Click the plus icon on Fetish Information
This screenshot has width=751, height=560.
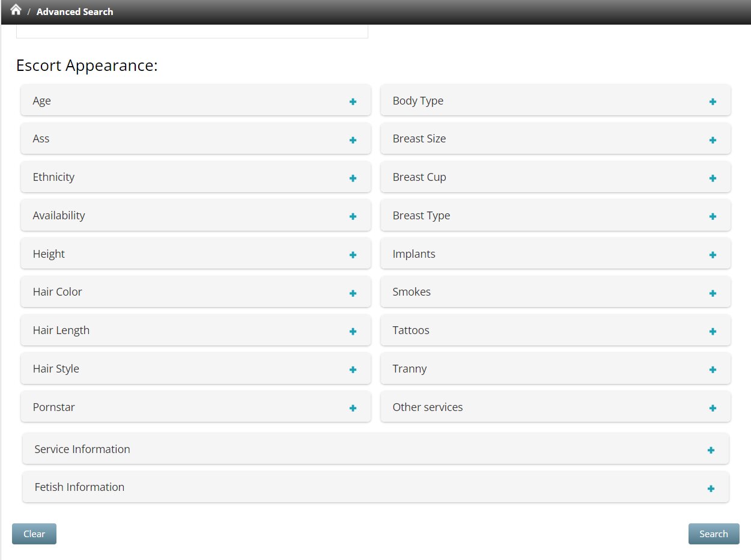[711, 488]
